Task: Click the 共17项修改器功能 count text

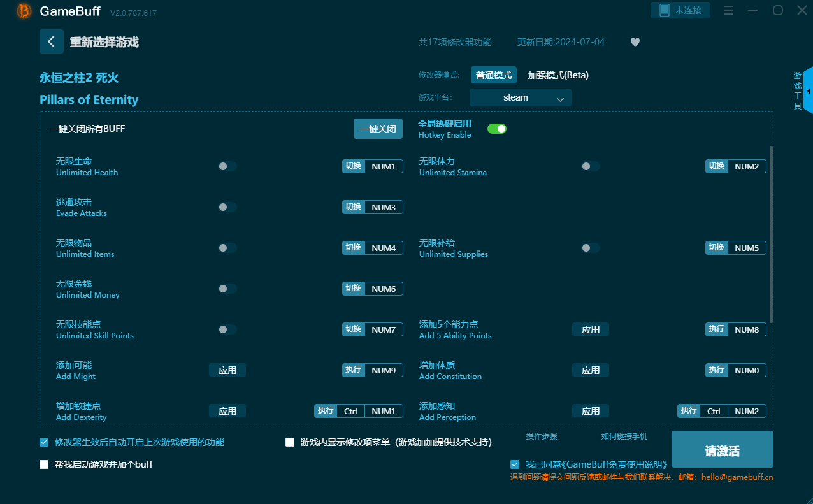Action: pyautogui.click(x=455, y=42)
